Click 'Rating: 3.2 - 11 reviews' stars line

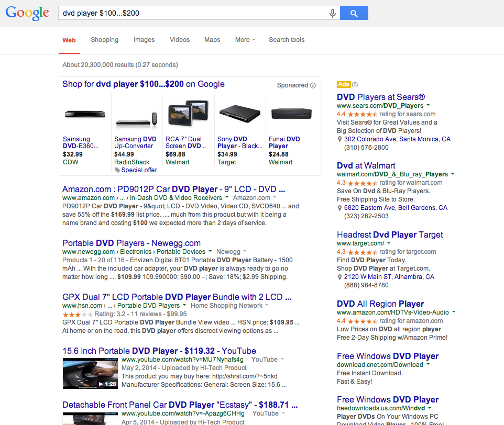coord(124,314)
